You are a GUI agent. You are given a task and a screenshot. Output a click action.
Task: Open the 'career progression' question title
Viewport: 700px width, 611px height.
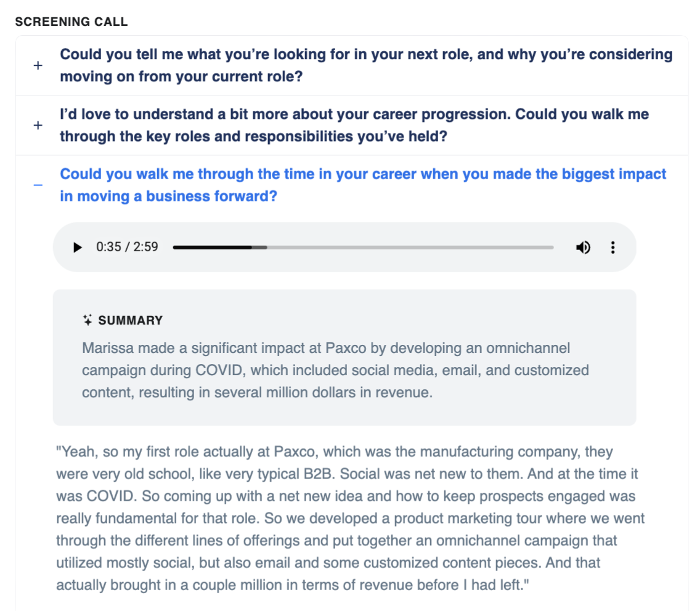pyautogui.click(x=354, y=125)
